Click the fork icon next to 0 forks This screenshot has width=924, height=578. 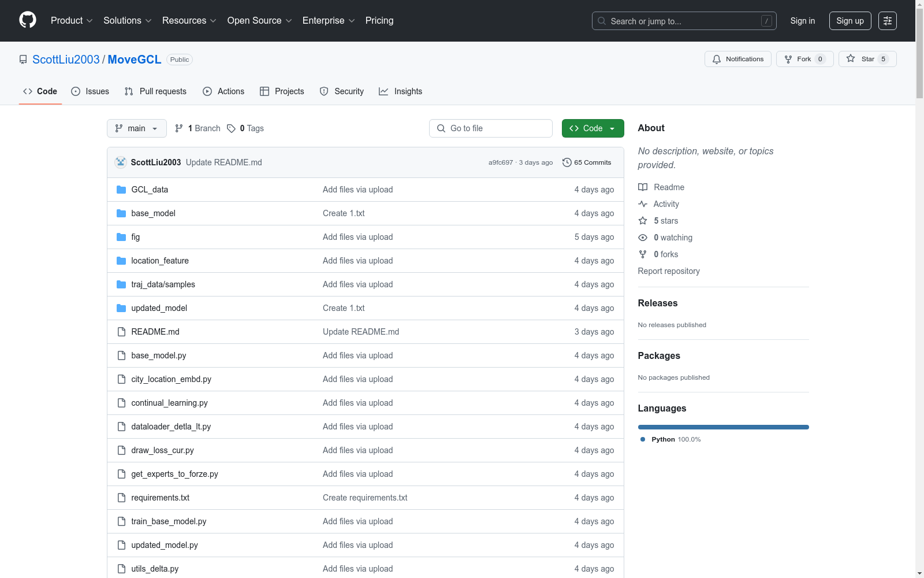click(643, 254)
